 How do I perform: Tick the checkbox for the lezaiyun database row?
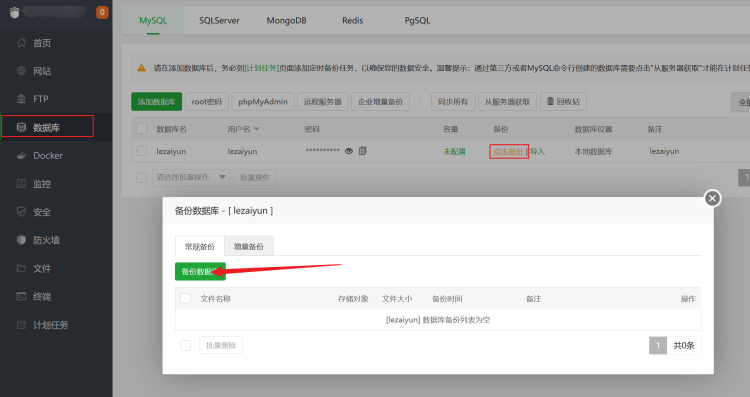coord(142,151)
